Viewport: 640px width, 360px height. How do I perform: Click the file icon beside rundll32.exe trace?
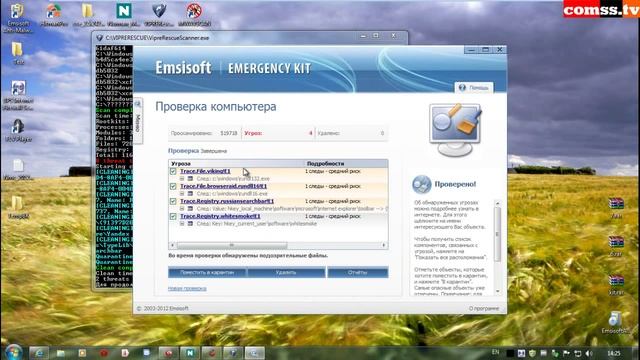click(190, 179)
